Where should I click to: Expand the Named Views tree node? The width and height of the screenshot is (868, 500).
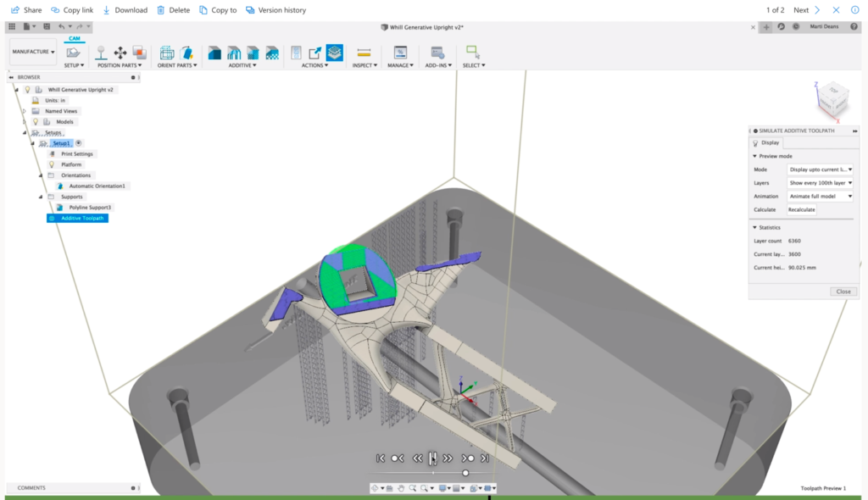(25, 111)
